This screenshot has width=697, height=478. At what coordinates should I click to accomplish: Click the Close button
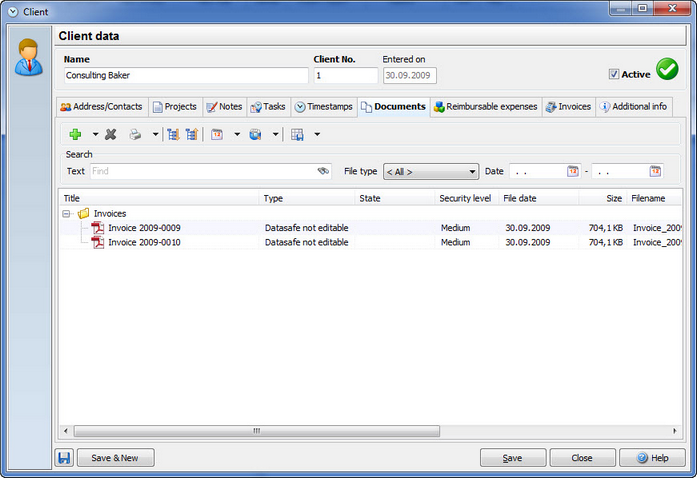click(x=582, y=458)
